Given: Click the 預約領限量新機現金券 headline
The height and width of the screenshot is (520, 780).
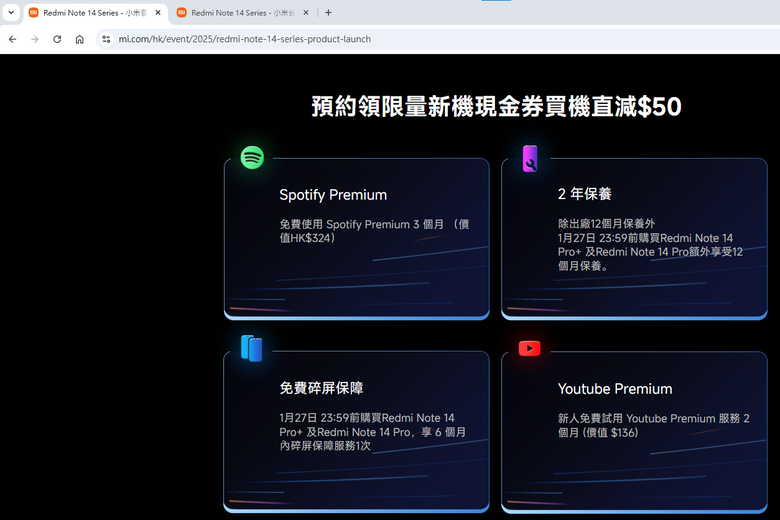Looking at the screenshot, I should click(496, 106).
